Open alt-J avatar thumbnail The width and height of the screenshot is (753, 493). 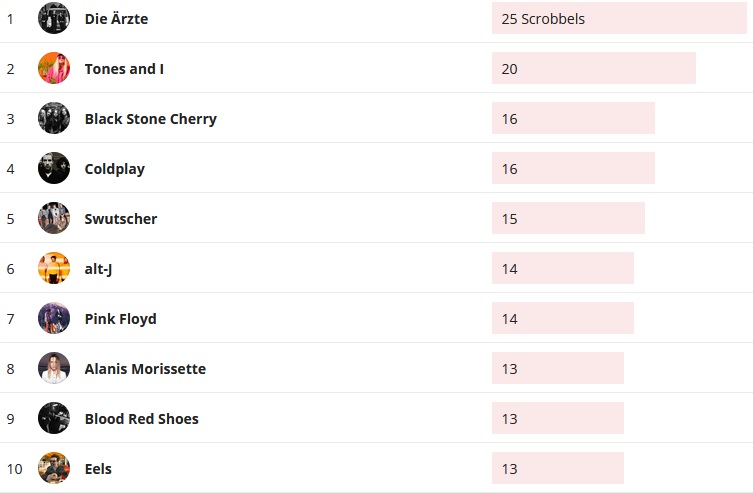(54, 268)
